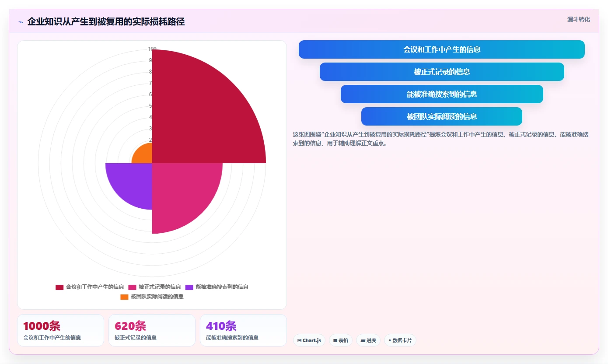Click the 数据卡片 tag chip
The width and height of the screenshot is (608, 364).
[400, 340]
